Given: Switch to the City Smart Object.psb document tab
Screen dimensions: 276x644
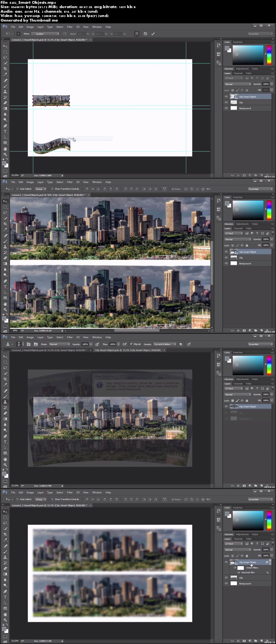Looking at the screenshot, I should [x=128, y=350].
